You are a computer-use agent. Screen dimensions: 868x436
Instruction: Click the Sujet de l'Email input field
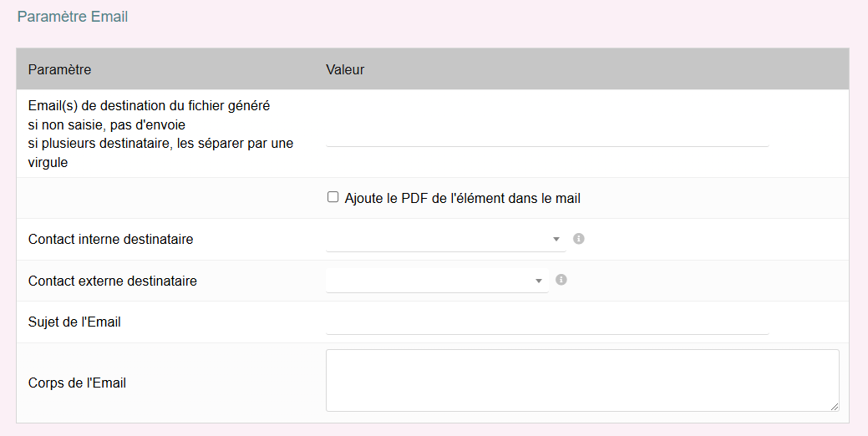[x=546, y=322]
